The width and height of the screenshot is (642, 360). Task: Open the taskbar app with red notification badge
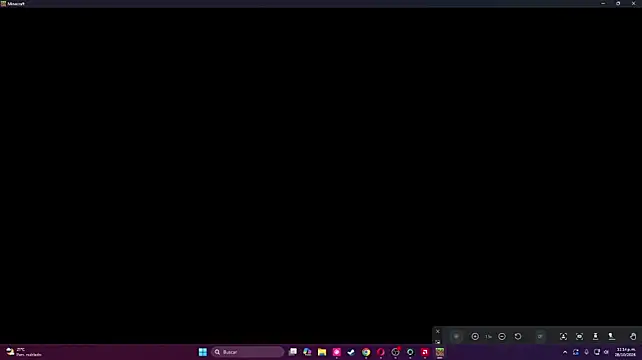pos(396,352)
